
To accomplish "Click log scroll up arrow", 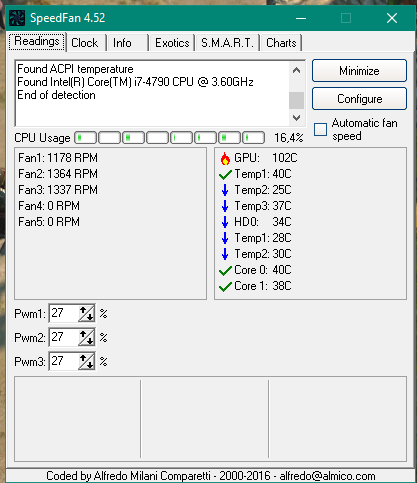I will pos(296,70).
